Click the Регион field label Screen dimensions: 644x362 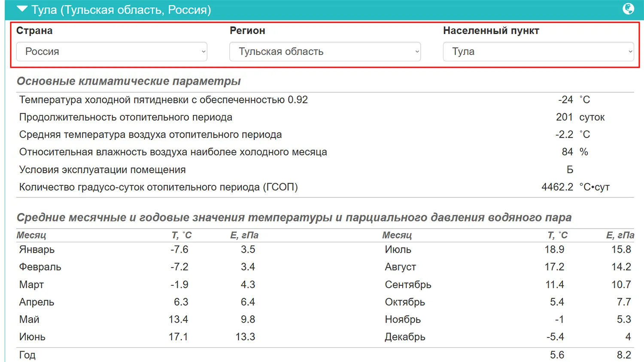click(247, 31)
